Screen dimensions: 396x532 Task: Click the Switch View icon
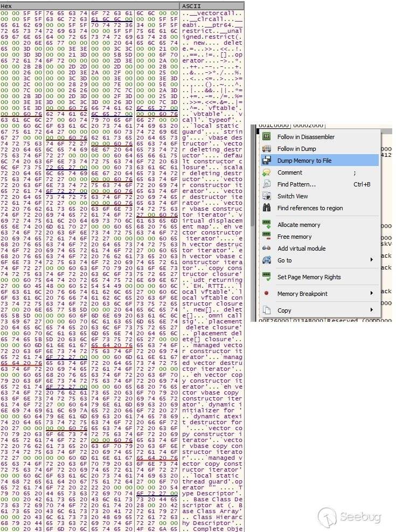pos(267,196)
